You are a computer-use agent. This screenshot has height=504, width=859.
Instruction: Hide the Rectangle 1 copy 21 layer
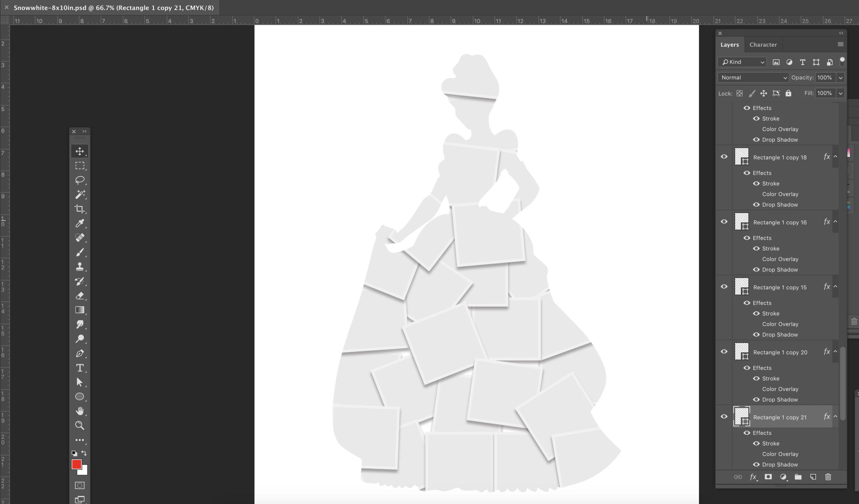(724, 416)
